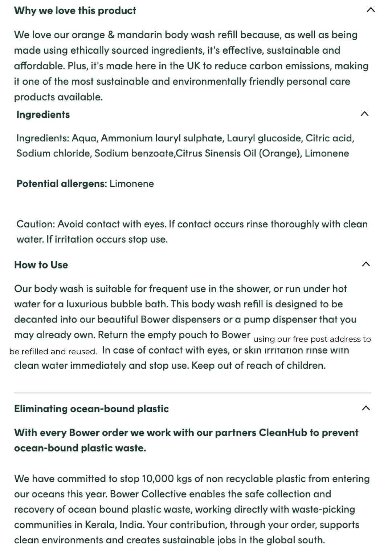Click the How to Use heading
Image resolution: width=392 pixels, height=555 pixels.
coord(41,265)
